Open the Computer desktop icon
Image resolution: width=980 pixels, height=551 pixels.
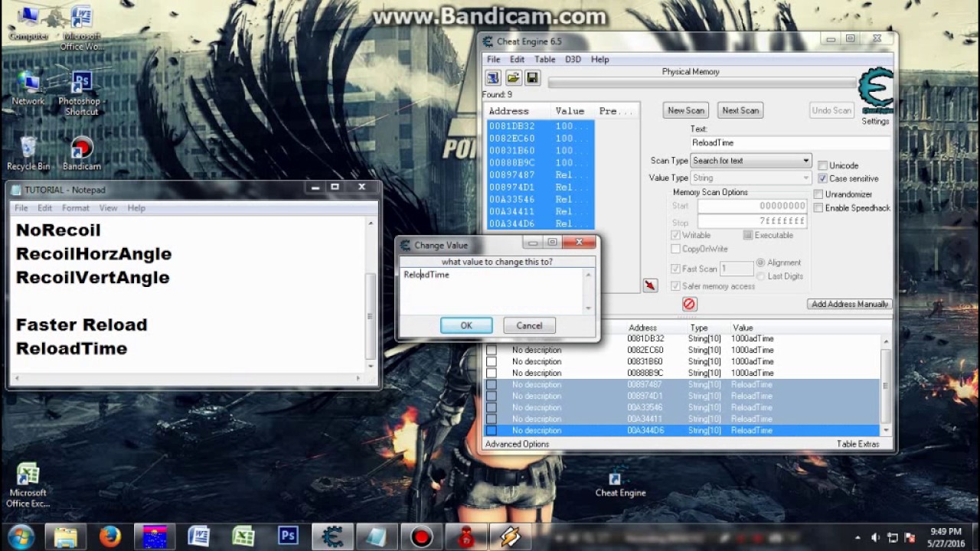[28, 23]
